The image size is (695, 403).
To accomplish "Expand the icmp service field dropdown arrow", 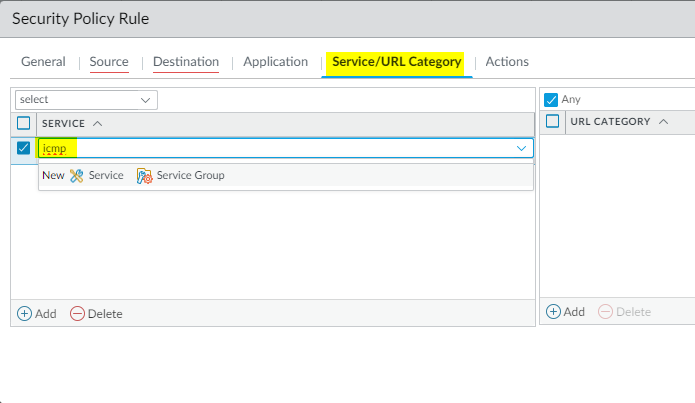I will coord(521,148).
